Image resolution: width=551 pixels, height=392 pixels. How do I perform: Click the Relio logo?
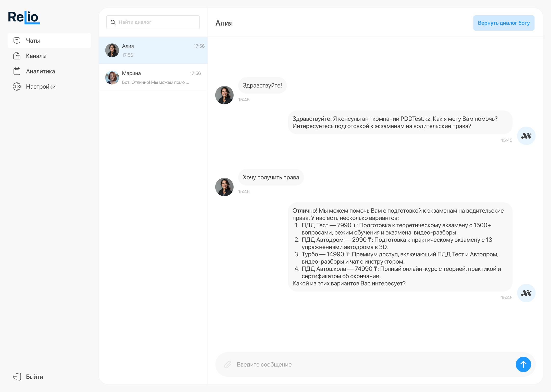point(23,17)
